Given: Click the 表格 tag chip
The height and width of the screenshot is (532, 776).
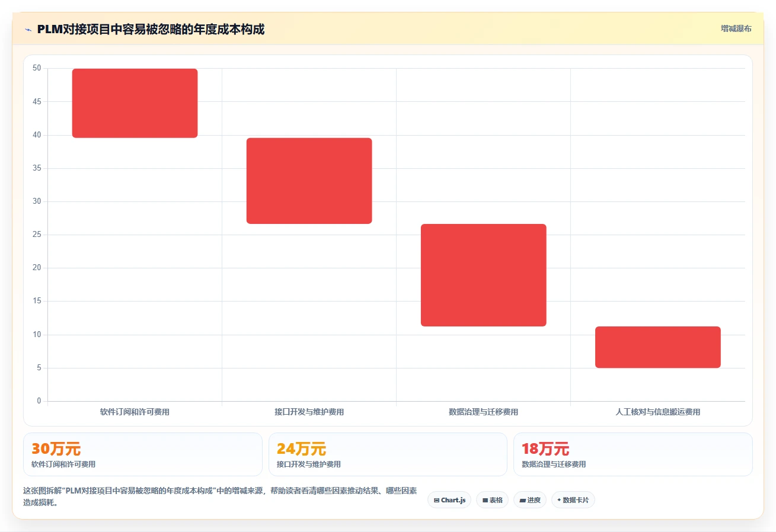Looking at the screenshot, I should coord(492,500).
